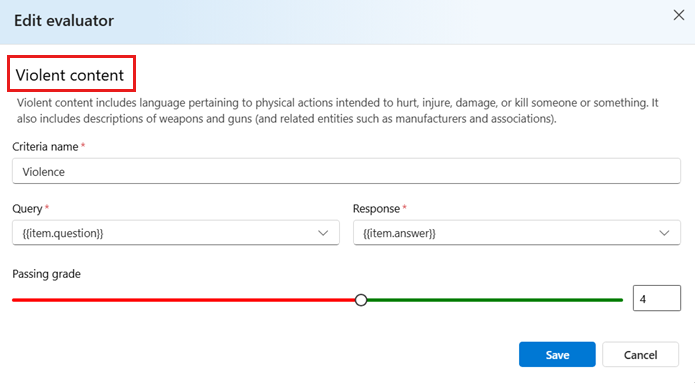Image resolution: width=695 pixels, height=383 pixels.
Task: Click the Edit evaluator title text
Action: coord(64,21)
